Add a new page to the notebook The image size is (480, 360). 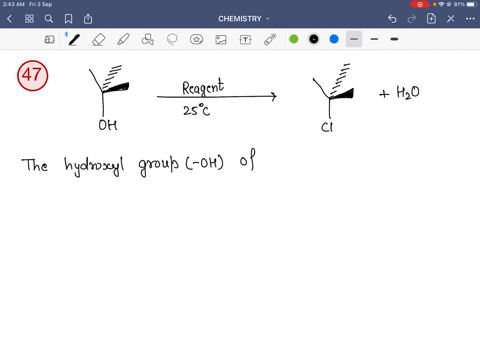point(431,19)
